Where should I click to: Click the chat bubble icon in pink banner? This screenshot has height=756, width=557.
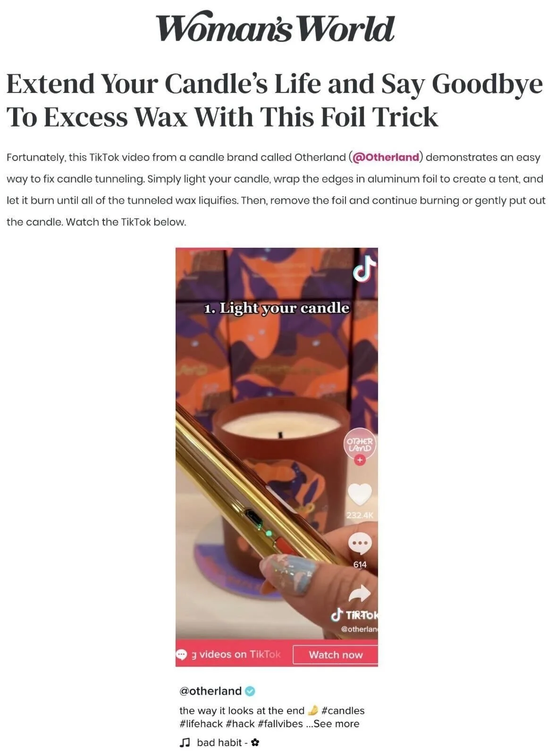point(181,655)
